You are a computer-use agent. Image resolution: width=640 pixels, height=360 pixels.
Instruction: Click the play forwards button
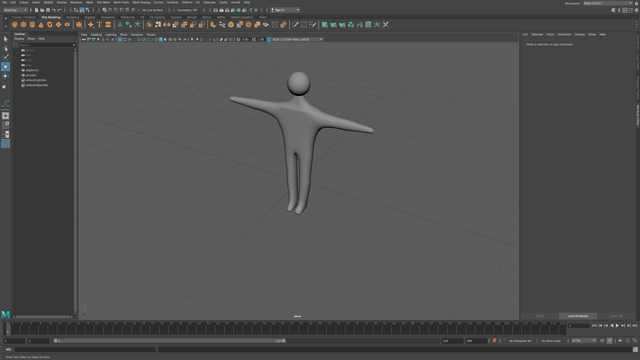tap(617, 326)
